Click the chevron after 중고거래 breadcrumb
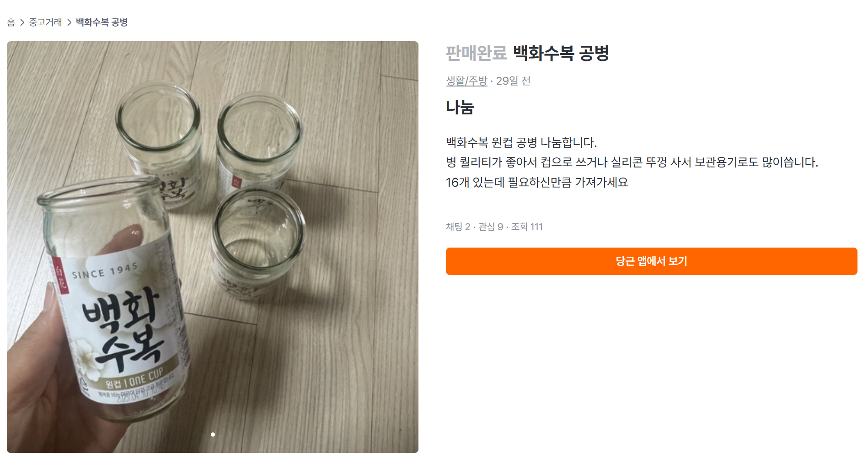 [x=69, y=22]
